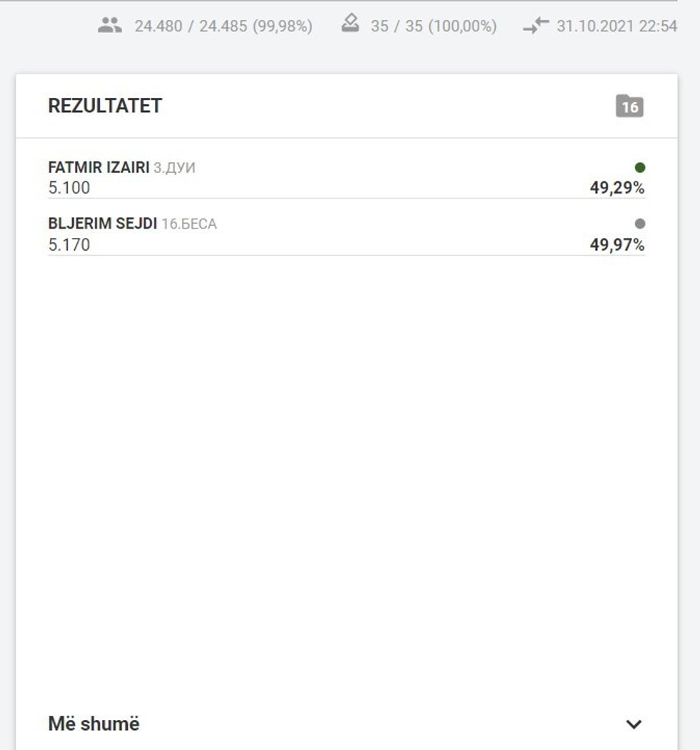The width and height of the screenshot is (700, 750).
Task: Click the 3.ДУИ party label
Action: (x=174, y=169)
